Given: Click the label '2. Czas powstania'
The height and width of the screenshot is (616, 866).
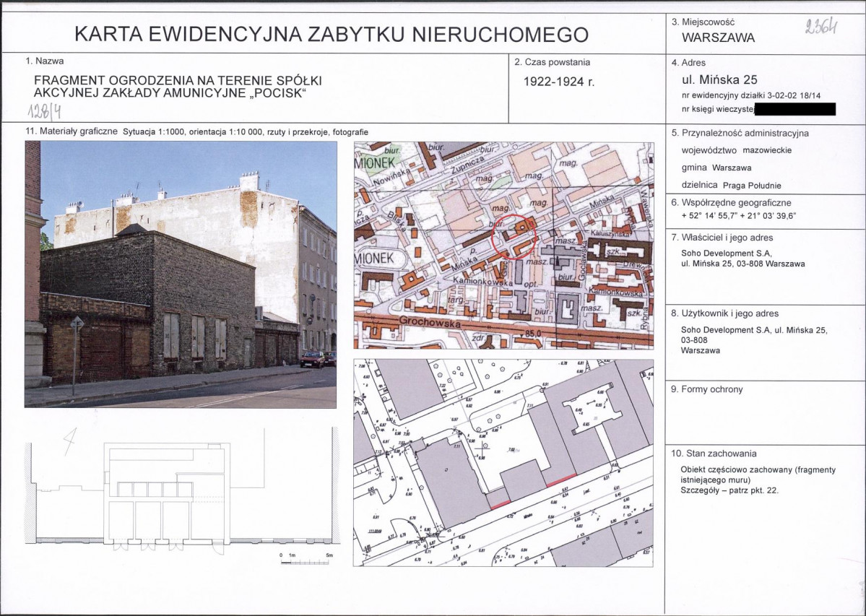Looking at the screenshot, I should 553,62.
